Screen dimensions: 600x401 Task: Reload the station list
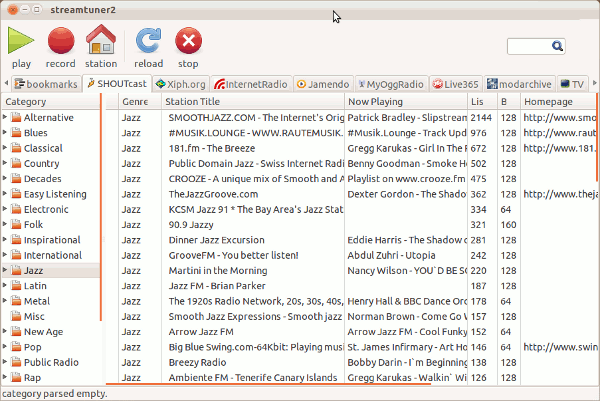click(x=148, y=40)
